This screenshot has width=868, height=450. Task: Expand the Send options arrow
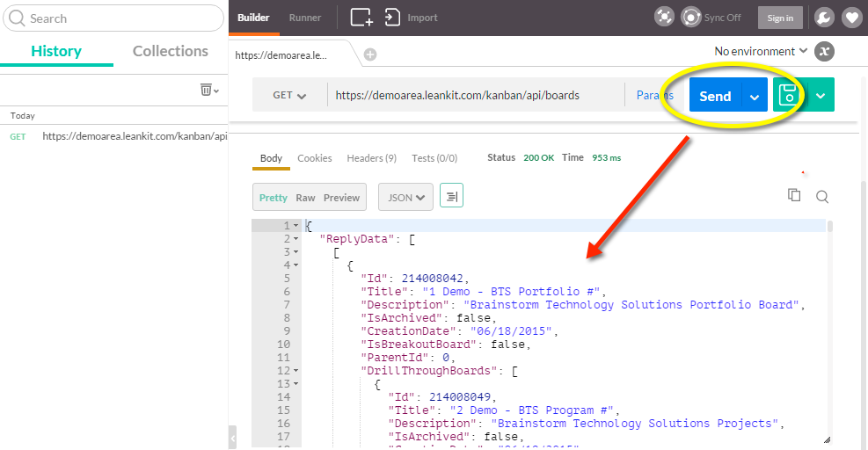pyautogui.click(x=755, y=97)
